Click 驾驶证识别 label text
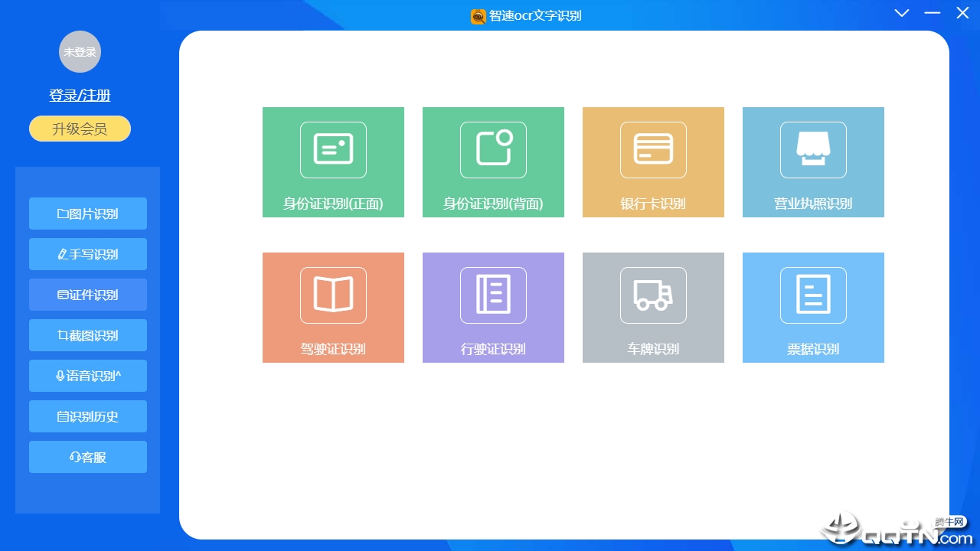 (333, 349)
